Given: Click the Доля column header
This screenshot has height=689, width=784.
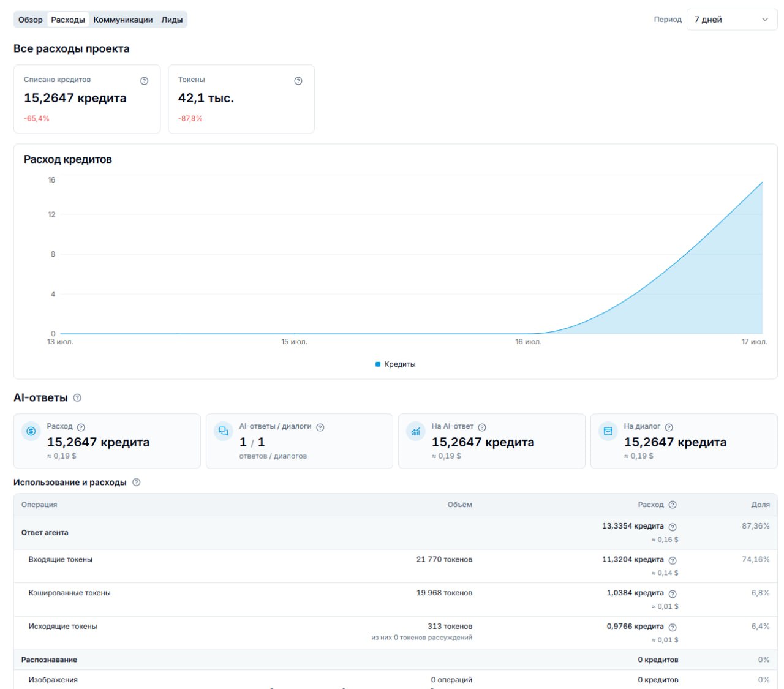Looking at the screenshot, I should tap(761, 505).
